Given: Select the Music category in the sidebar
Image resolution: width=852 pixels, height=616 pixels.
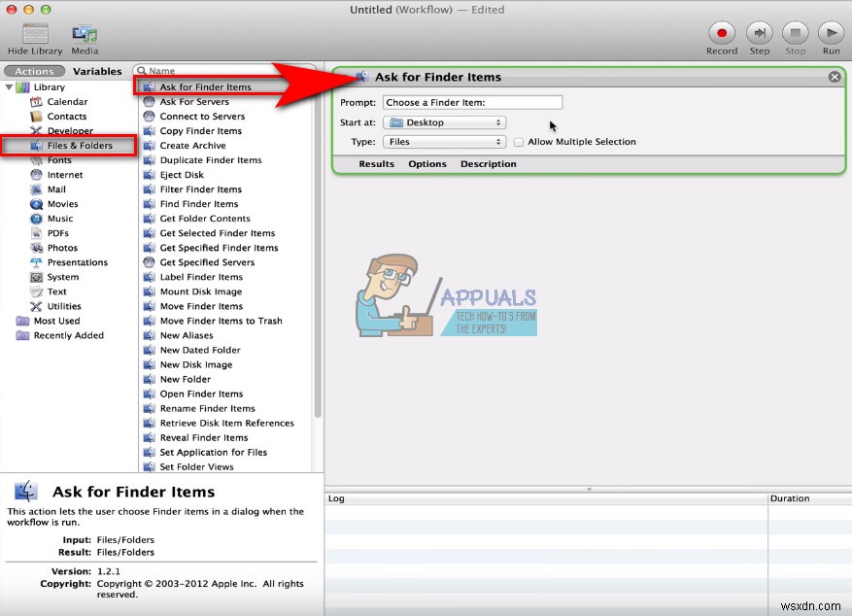Looking at the screenshot, I should point(60,219).
